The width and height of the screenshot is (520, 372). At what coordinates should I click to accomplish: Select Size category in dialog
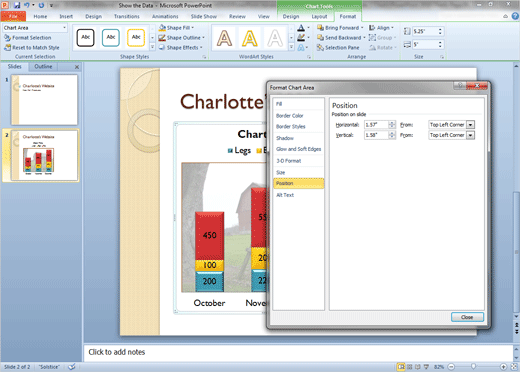pyautogui.click(x=298, y=172)
